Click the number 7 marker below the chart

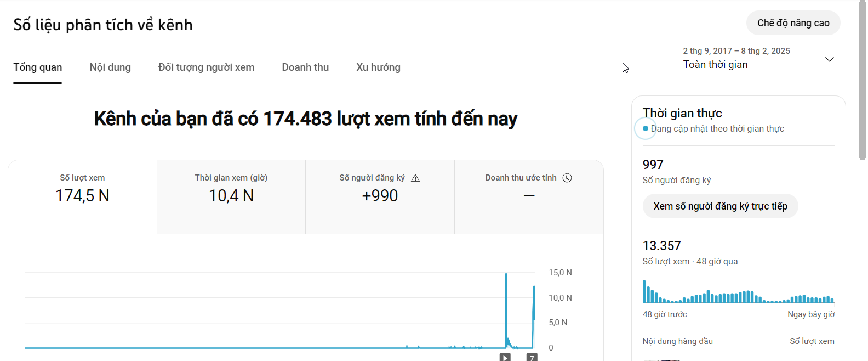532,357
